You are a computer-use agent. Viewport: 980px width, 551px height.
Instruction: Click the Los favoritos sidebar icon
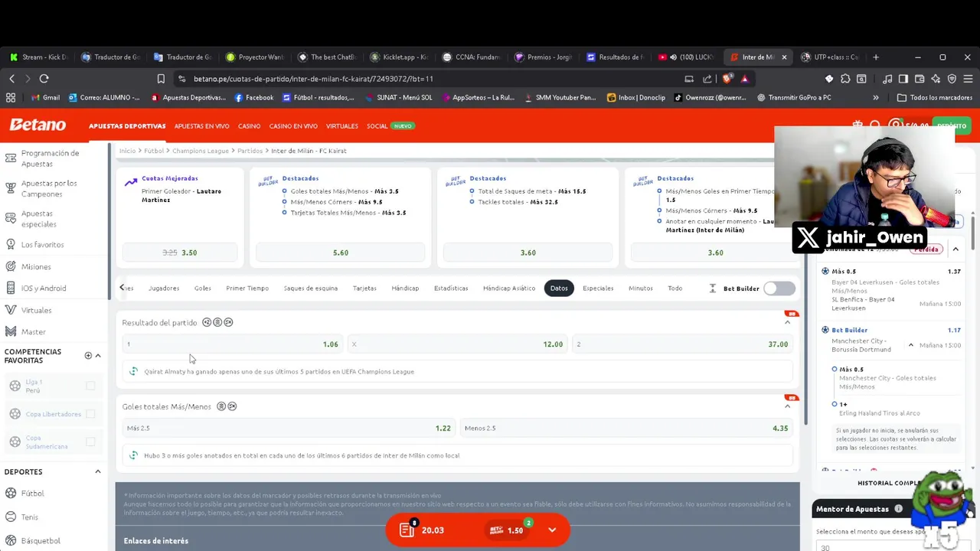(11, 244)
